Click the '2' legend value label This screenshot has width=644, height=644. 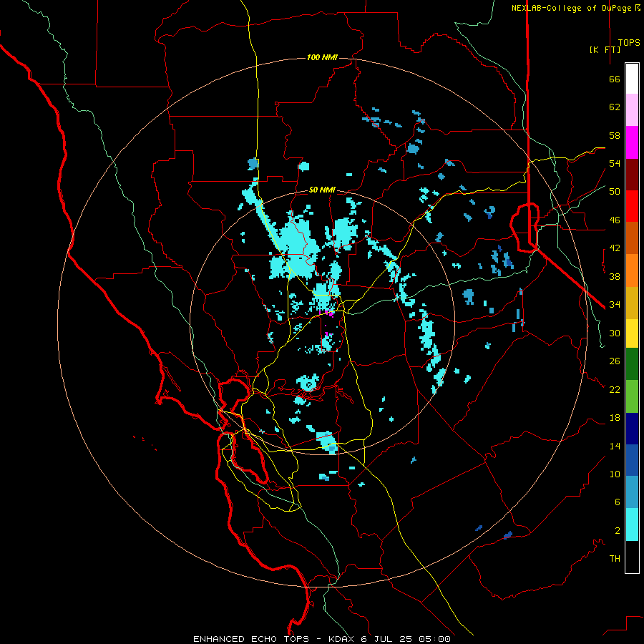click(x=618, y=530)
